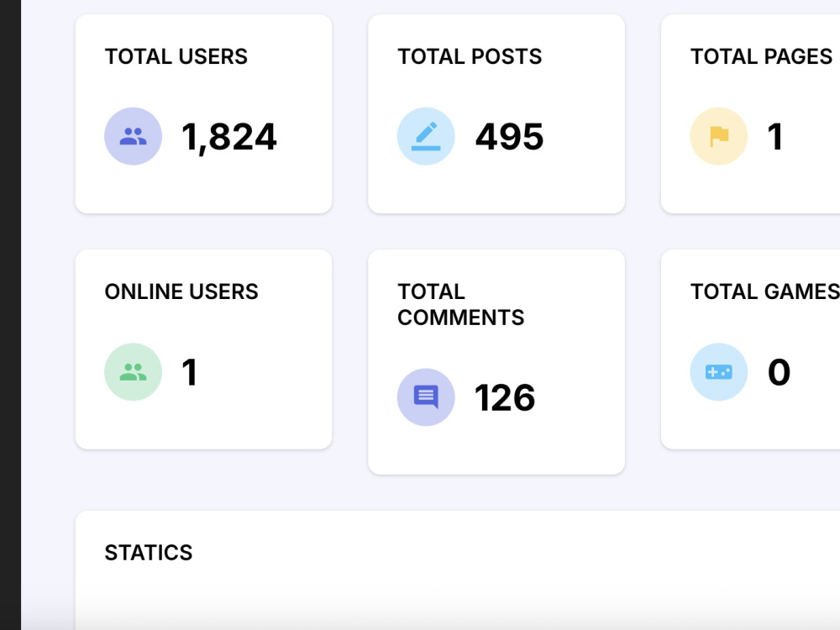Click the Total Games gamepad icon
Screen dimensions: 840x630
[719, 372]
